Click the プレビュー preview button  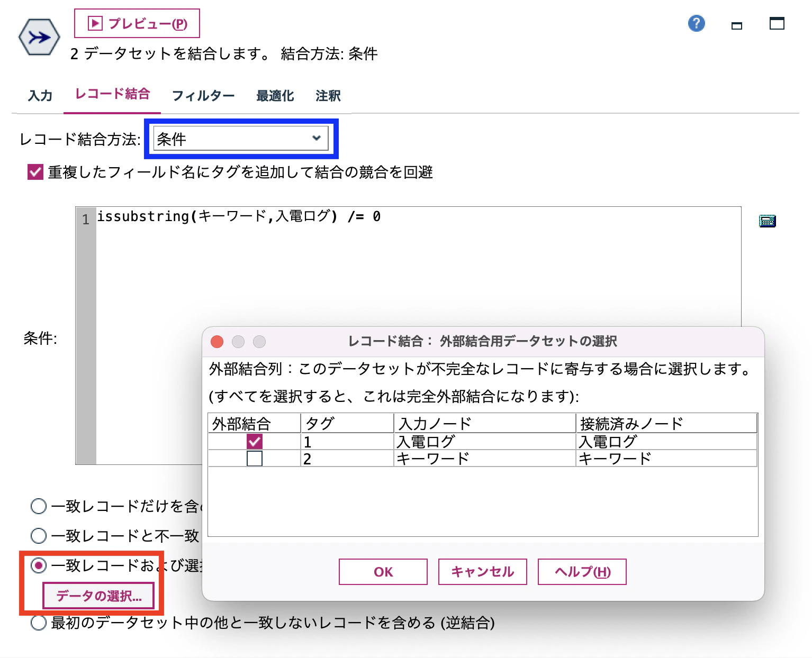(x=137, y=23)
